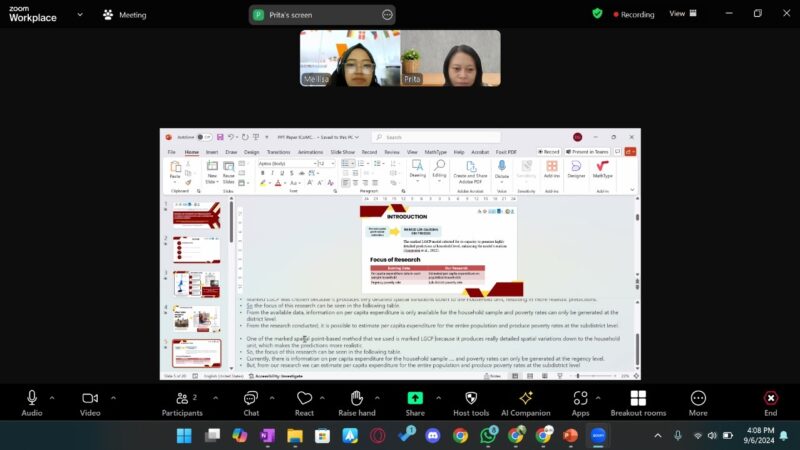The height and width of the screenshot is (450, 800).
Task: Click the End meeting button
Action: [x=770, y=399]
